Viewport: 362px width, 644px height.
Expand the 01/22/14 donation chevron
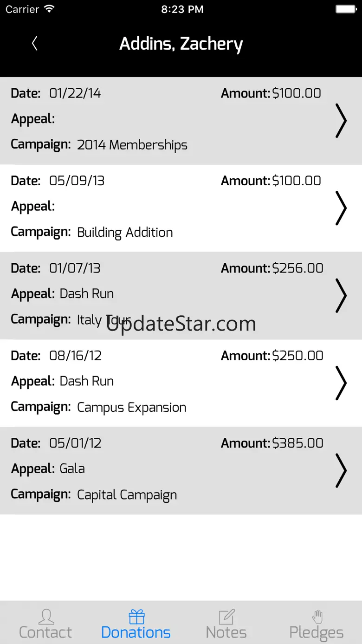[x=341, y=121]
